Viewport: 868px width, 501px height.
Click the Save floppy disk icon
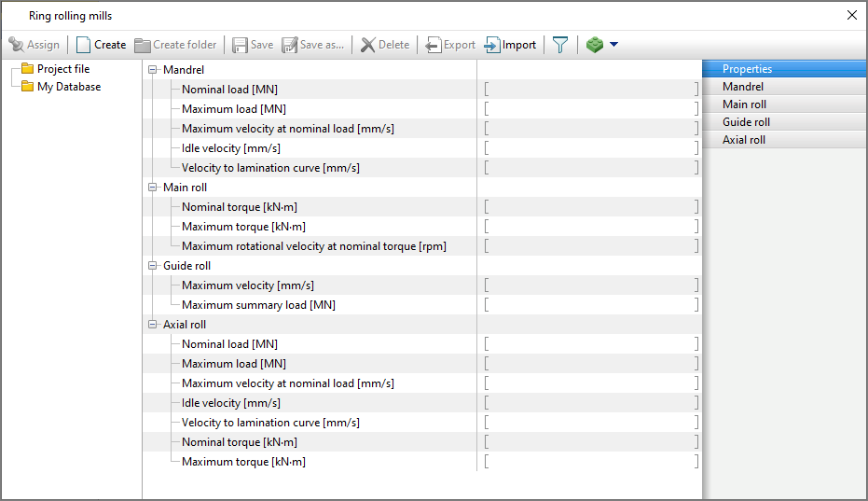tap(241, 45)
